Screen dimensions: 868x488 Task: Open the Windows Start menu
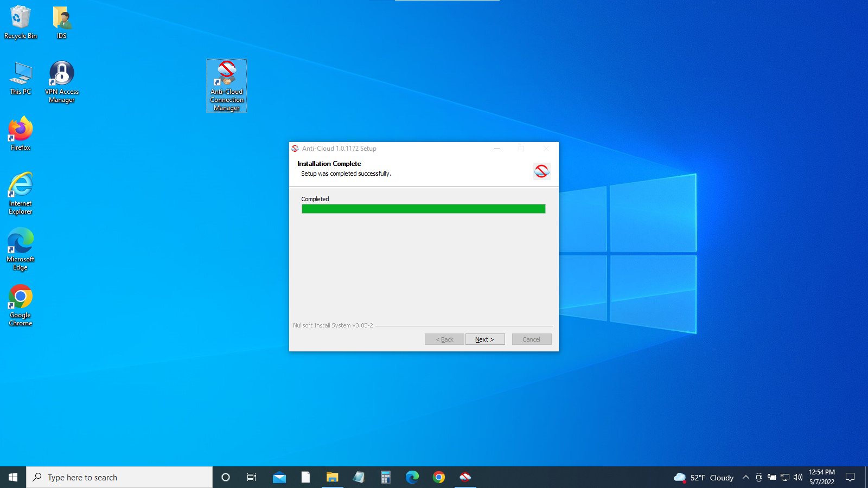pos(13,477)
